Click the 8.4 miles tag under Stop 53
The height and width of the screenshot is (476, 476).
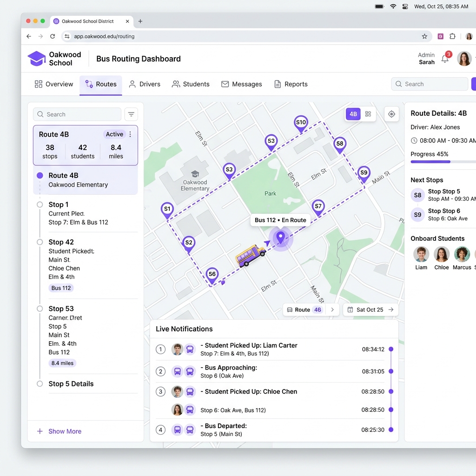pos(62,363)
